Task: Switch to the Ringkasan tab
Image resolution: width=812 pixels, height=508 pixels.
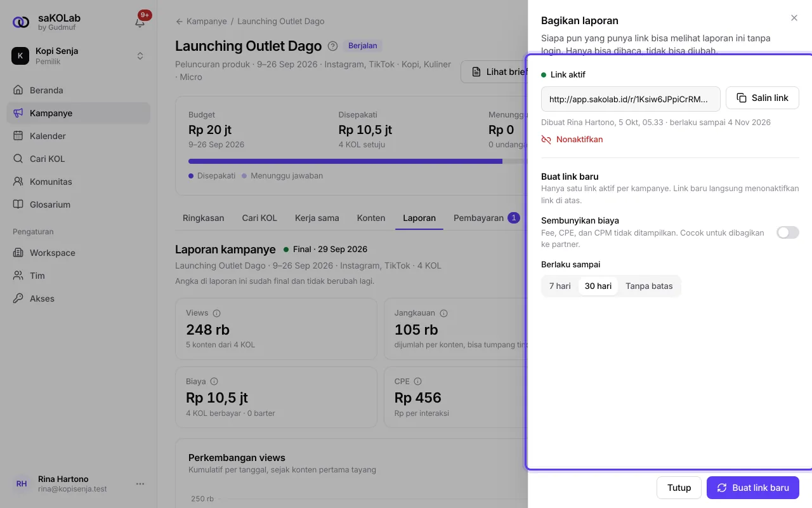Action: pos(204,218)
